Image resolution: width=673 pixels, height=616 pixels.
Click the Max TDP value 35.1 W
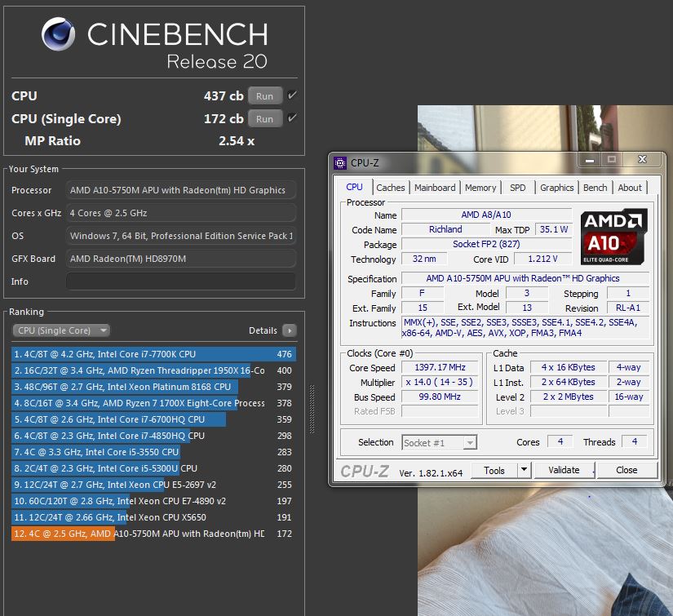pos(554,229)
